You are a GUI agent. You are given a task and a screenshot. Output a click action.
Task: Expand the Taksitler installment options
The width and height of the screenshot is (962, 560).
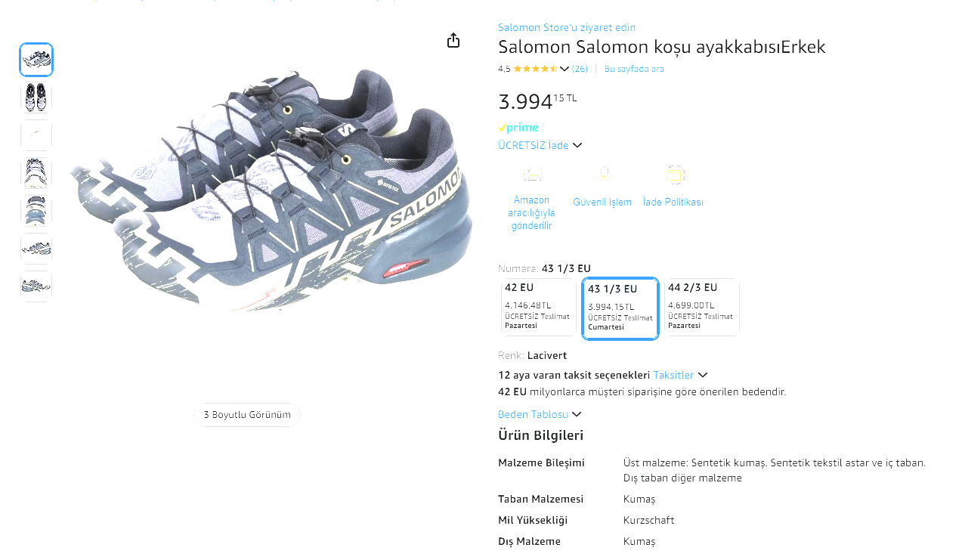(680, 375)
